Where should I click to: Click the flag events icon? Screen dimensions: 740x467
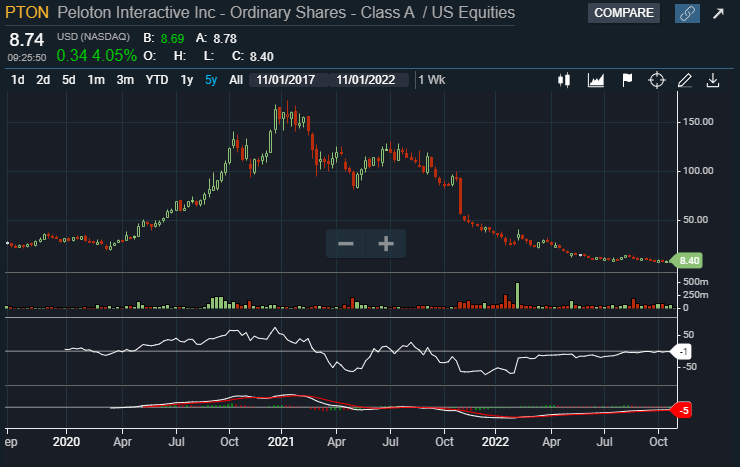tap(627, 80)
